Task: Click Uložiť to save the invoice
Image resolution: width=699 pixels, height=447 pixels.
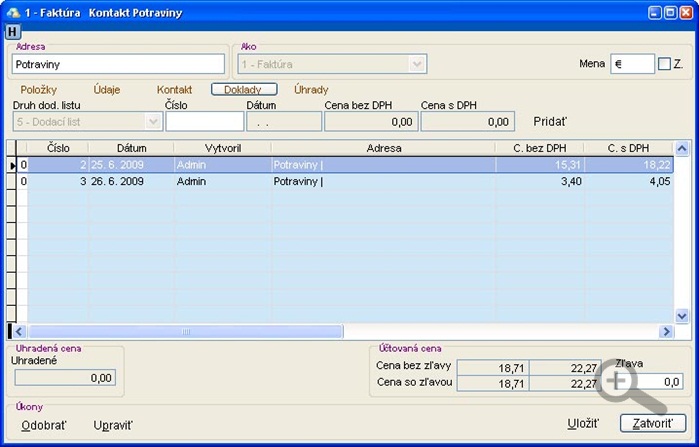Action: click(x=583, y=423)
